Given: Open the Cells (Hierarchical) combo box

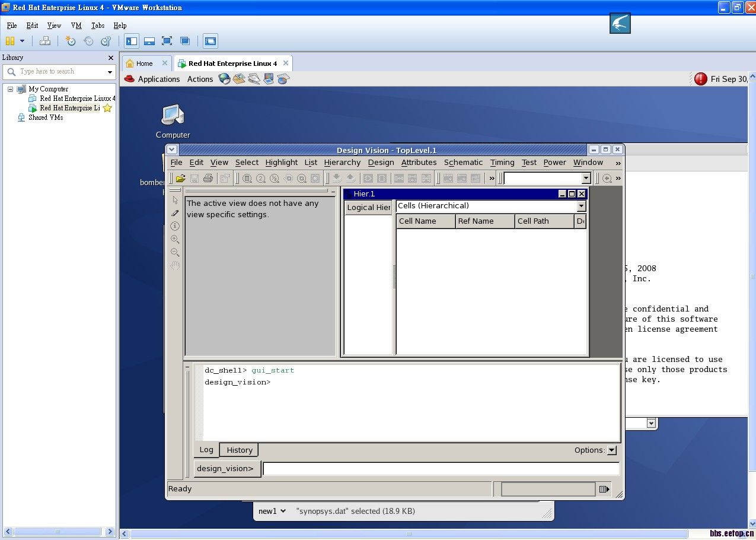Looking at the screenshot, I should (491, 206).
